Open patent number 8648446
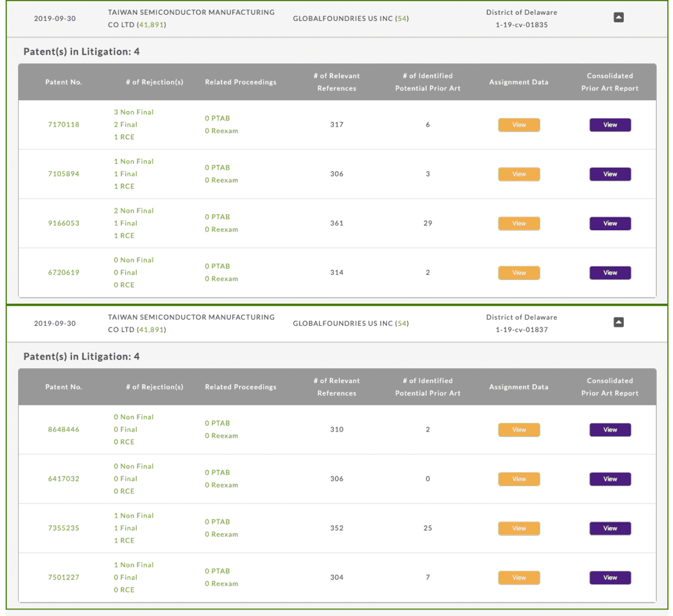673x616 pixels. 63,430
